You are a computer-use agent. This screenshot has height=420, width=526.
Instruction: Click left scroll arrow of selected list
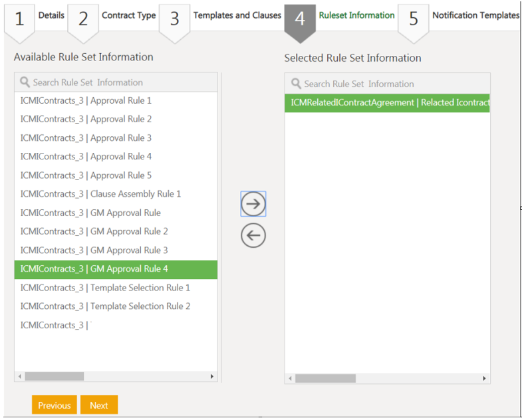click(290, 378)
